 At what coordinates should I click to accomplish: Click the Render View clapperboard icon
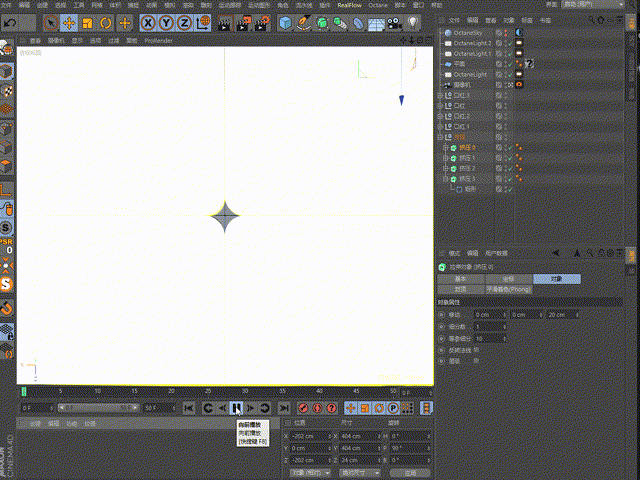pyautogui.click(x=225, y=23)
